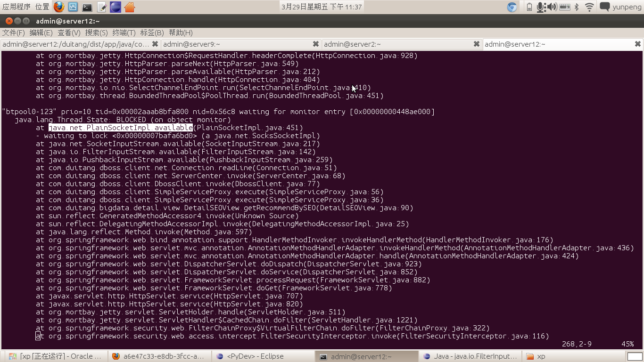
Task: Open the yunpeng user menu
Action: click(627, 7)
